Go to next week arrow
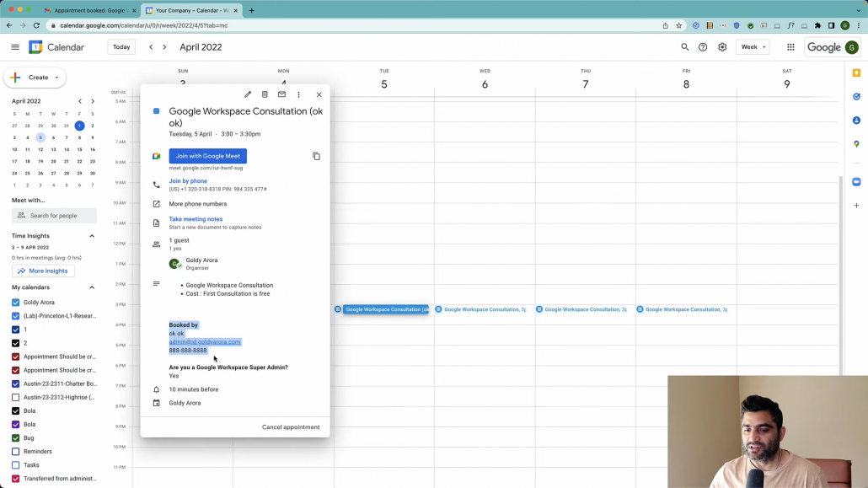The image size is (868, 488). pyautogui.click(x=164, y=47)
